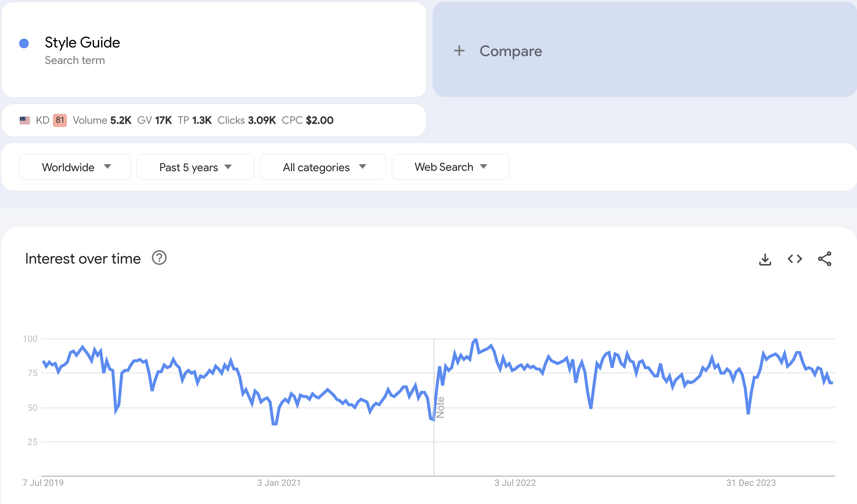Click the Volume 5.2K metric
Image resolution: width=857 pixels, height=504 pixels.
pos(102,120)
